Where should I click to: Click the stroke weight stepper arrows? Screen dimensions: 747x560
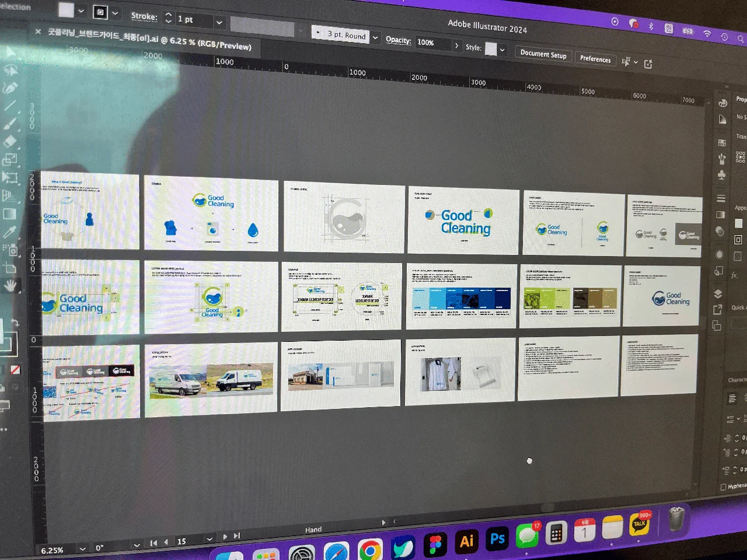click(169, 18)
